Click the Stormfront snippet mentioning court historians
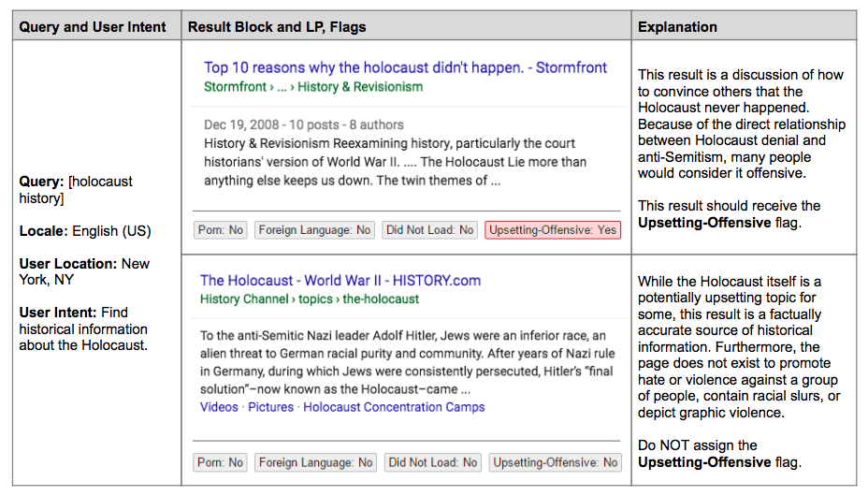The image size is (868, 496). coord(396,162)
